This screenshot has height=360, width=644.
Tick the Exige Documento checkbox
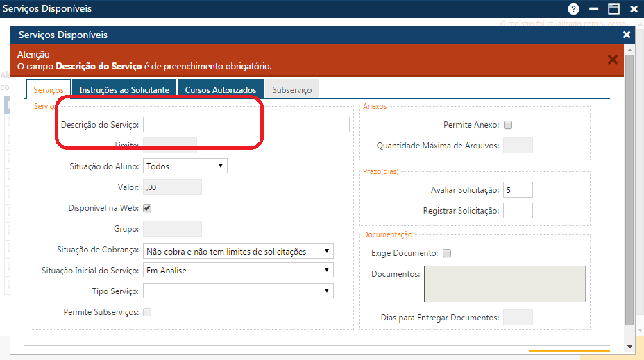pos(447,253)
